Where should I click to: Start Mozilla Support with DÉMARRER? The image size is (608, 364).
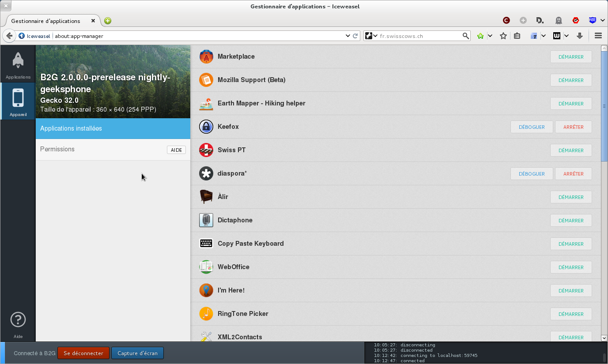(x=571, y=80)
